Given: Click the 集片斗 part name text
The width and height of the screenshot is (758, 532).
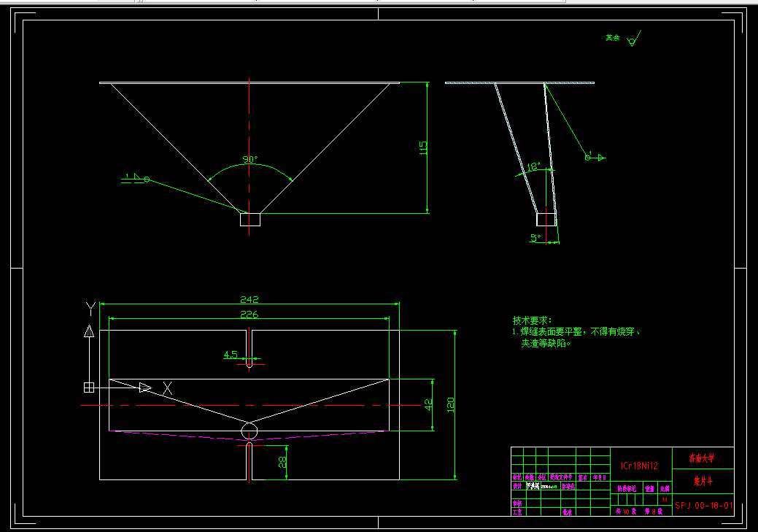Looking at the screenshot, I should [703, 481].
